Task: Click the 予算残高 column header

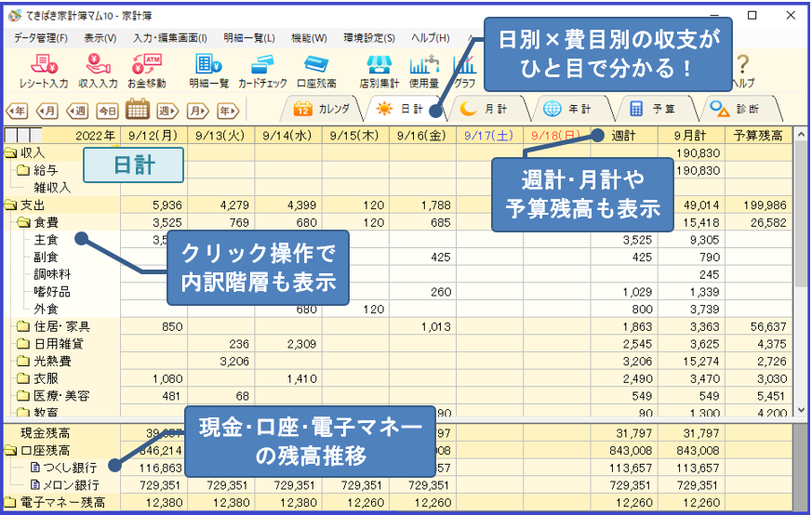Action: (x=758, y=136)
